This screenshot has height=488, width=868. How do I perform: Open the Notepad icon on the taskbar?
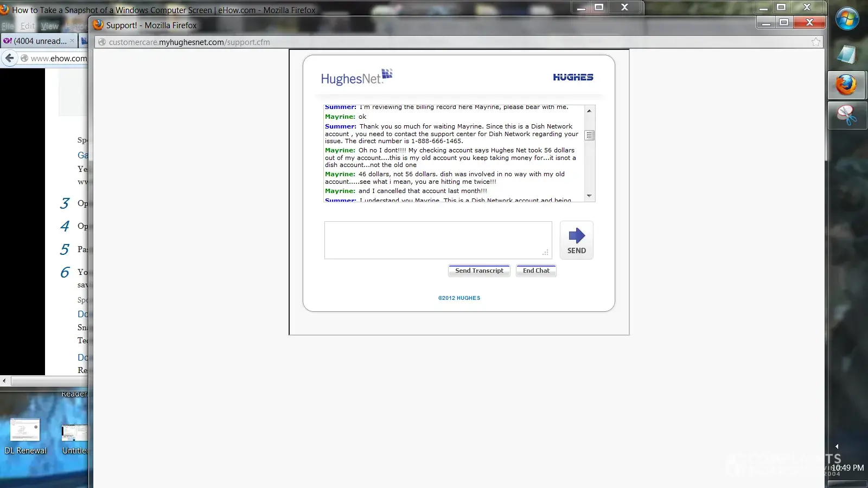846,54
